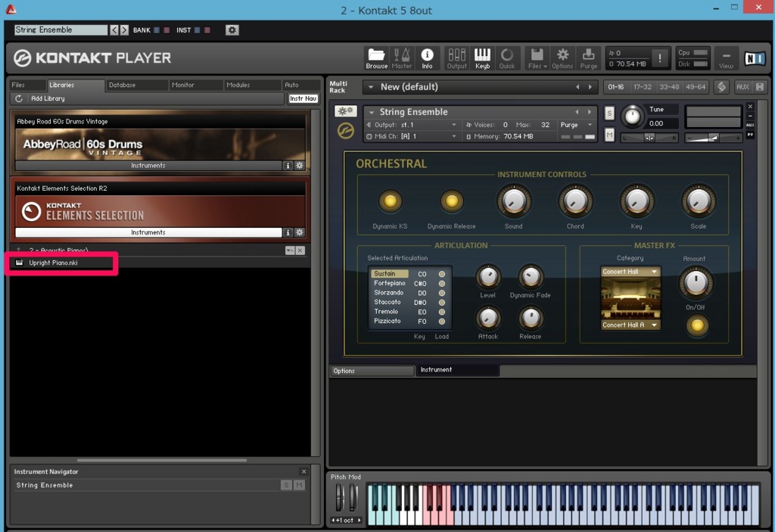775x532 pixels.
Task: Select the Upright Piano.nki file
Action: tap(53, 263)
